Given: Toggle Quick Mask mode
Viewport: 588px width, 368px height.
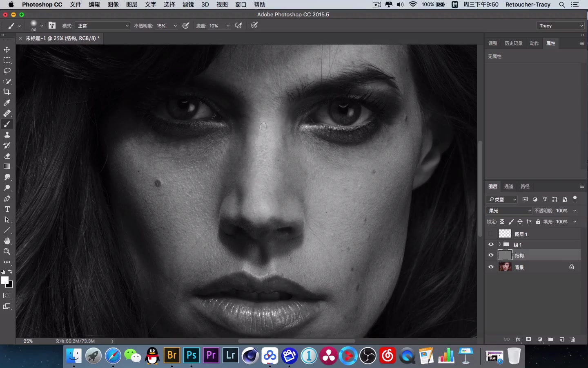Looking at the screenshot, I should pyautogui.click(x=7, y=296).
